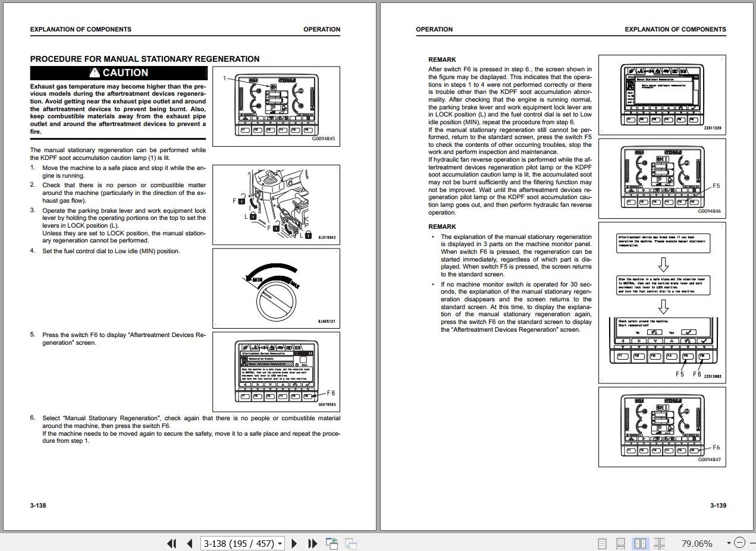The image size is (756, 551).
Task: Click the ZZD12682 three-part explanation figure
Action: click(662, 302)
